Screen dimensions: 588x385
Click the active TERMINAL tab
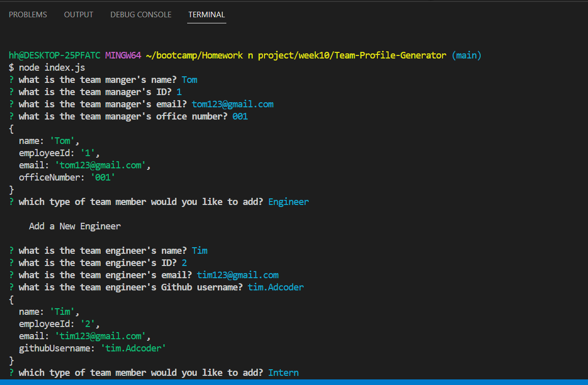click(206, 15)
